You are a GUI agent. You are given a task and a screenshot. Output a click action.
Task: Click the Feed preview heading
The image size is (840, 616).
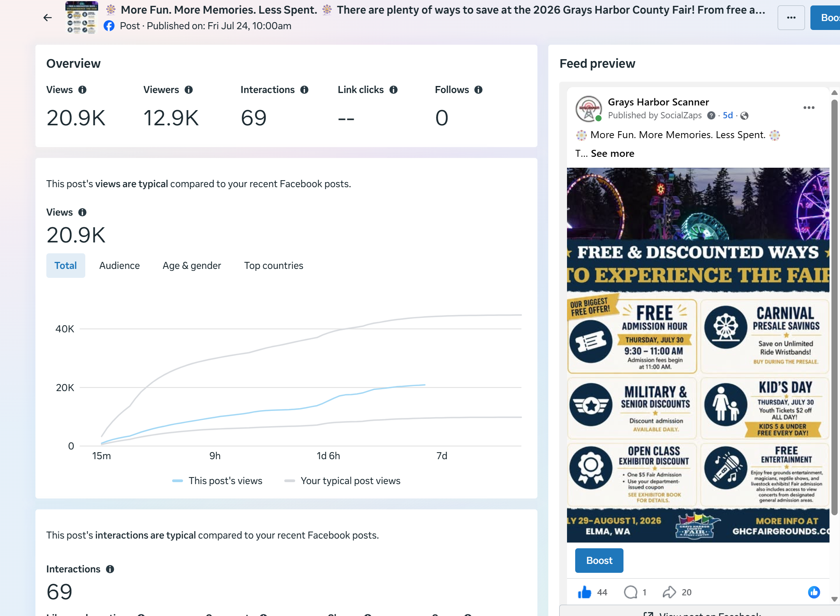click(x=597, y=64)
